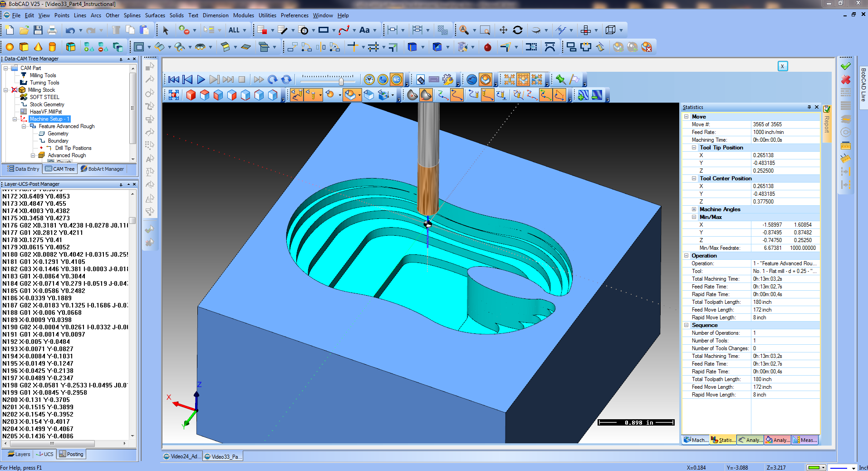This screenshot has width=868, height=471.
Task: Switch to the UCS tab
Action: [45, 454]
